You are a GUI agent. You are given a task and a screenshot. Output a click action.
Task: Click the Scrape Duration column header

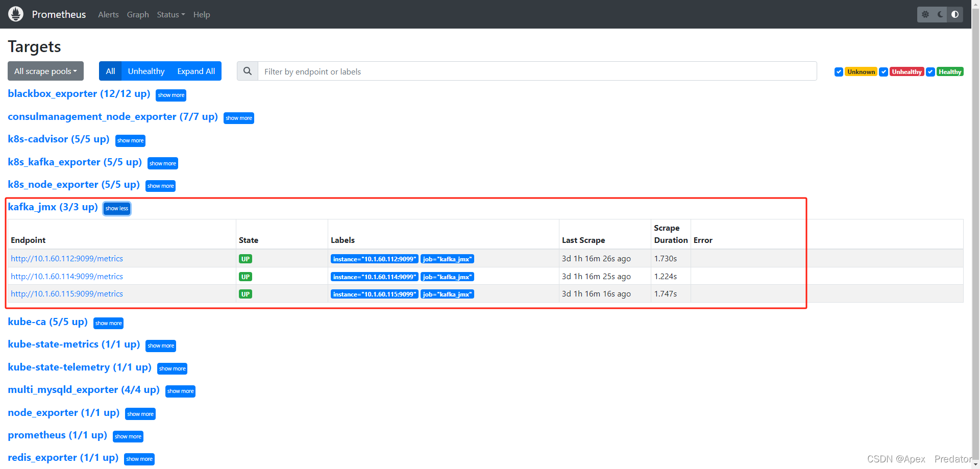[x=671, y=234]
